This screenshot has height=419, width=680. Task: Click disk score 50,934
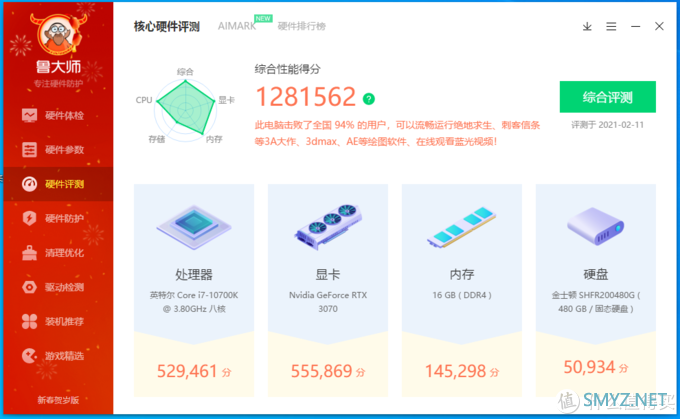pos(589,367)
